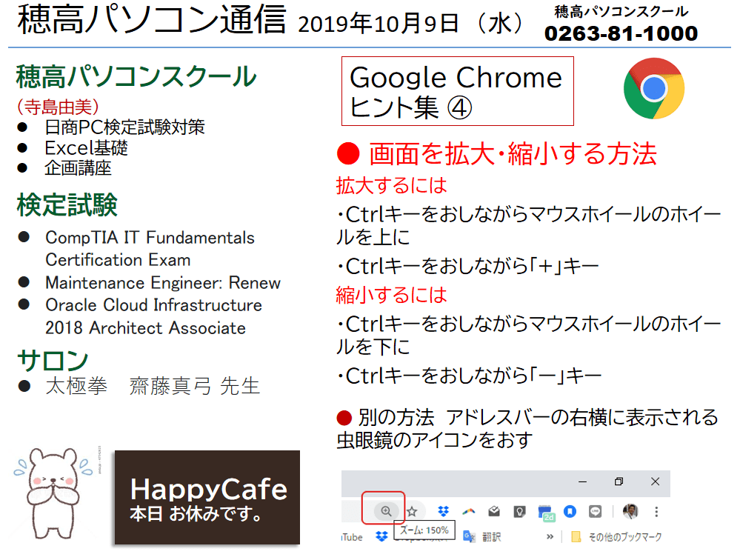Image resolution: width=740 pixels, height=560 pixels.
Task: Click the blue bookmark extension icon
Action: [570, 511]
